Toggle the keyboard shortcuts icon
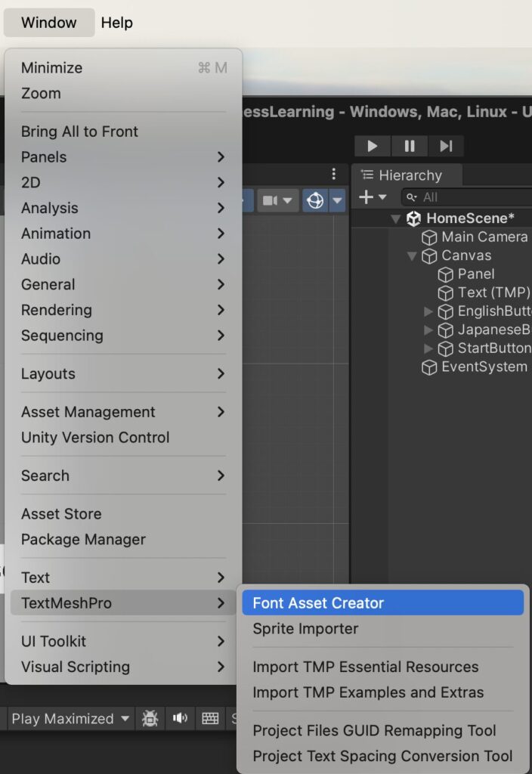The height and width of the screenshot is (774, 532). click(210, 718)
